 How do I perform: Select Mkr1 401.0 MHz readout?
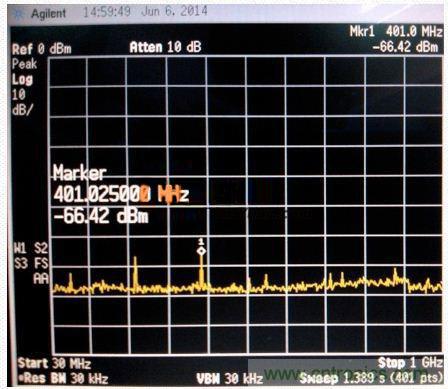click(x=396, y=32)
